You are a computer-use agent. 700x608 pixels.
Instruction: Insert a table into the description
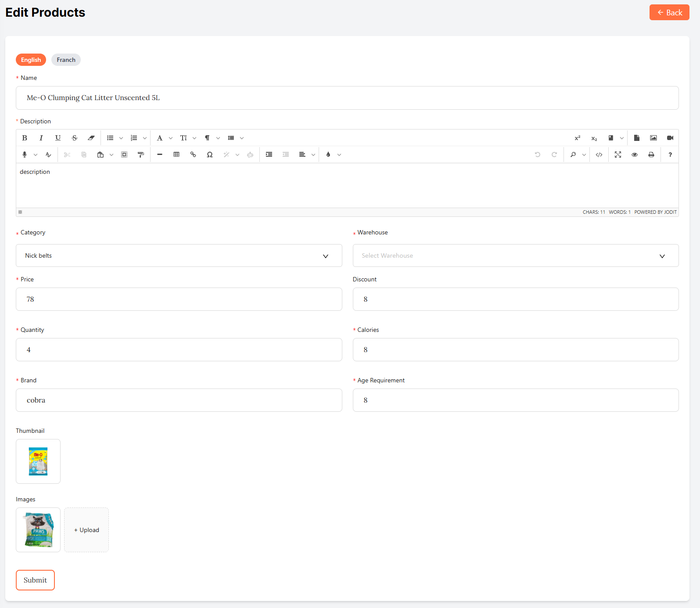pyautogui.click(x=176, y=155)
